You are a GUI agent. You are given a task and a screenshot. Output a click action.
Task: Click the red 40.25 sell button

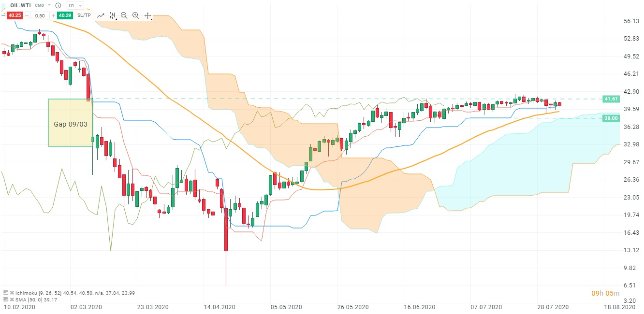pyautogui.click(x=15, y=15)
